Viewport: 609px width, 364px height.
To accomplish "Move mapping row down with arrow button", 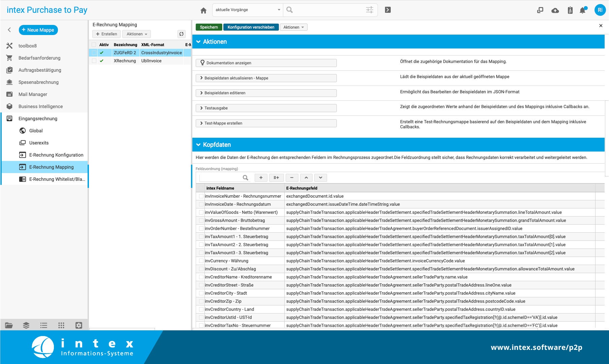I will (x=321, y=178).
